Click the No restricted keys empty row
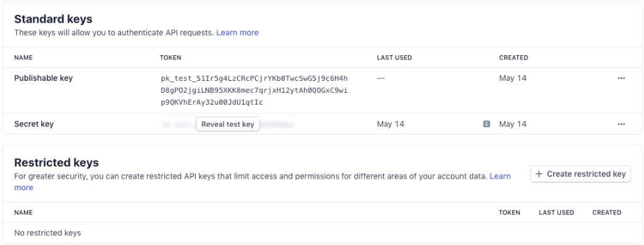 (x=322, y=233)
